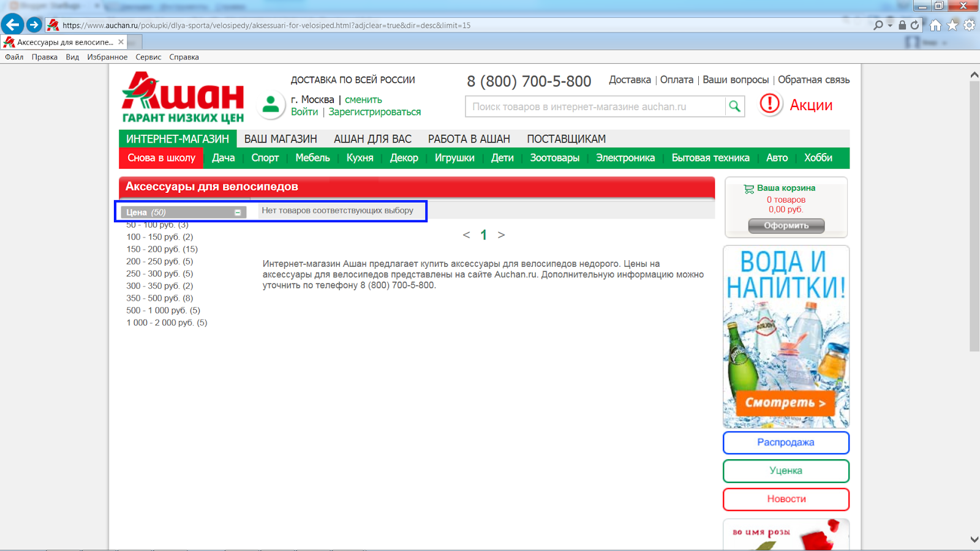Go forward with the browser forward arrow

pyautogui.click(x=34, y=25)
